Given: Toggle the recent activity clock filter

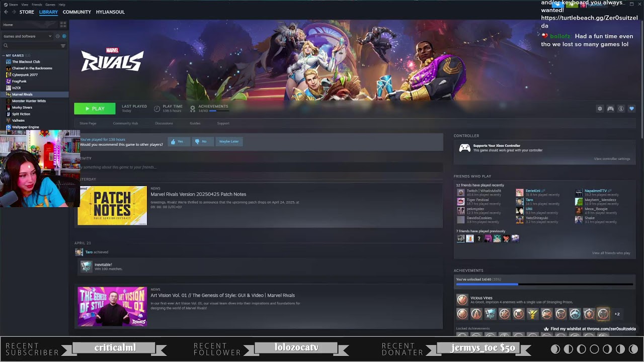Looking at the screenshot, I should pos(57,36).
